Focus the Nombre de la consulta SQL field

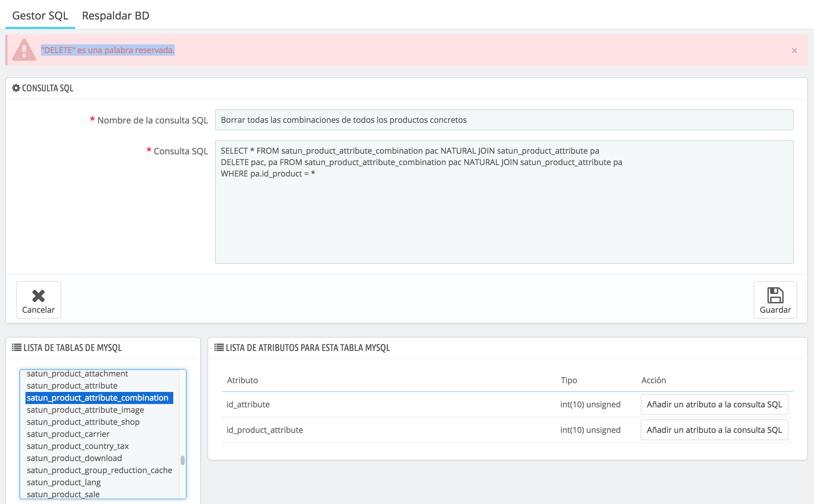click(504, 120)
